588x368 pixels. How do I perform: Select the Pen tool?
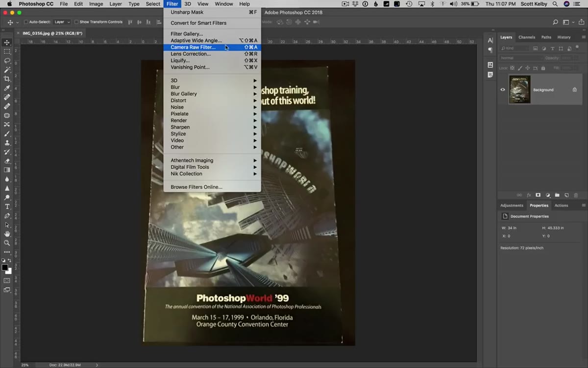[7, 216]
